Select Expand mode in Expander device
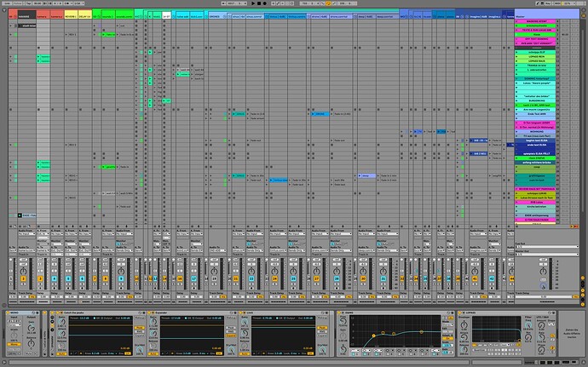The image size is (588, 367). coord(231,335)
